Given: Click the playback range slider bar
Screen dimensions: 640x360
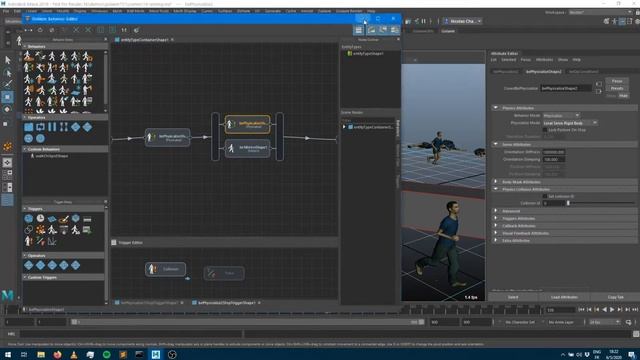Looking at the screenshot, I should tap(247, 322).
